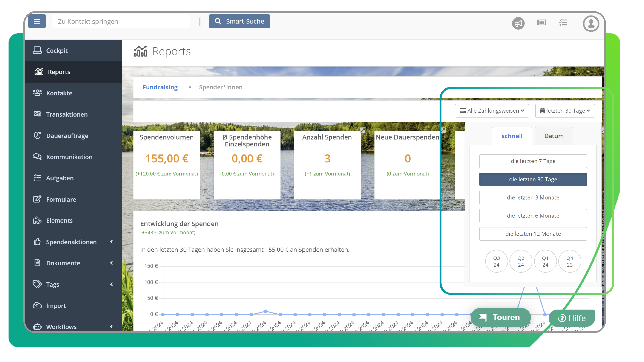The height and width of the screenshot is (362, 644).
Task: Click the Transaktionen card icon
Action: coord(37,114)
